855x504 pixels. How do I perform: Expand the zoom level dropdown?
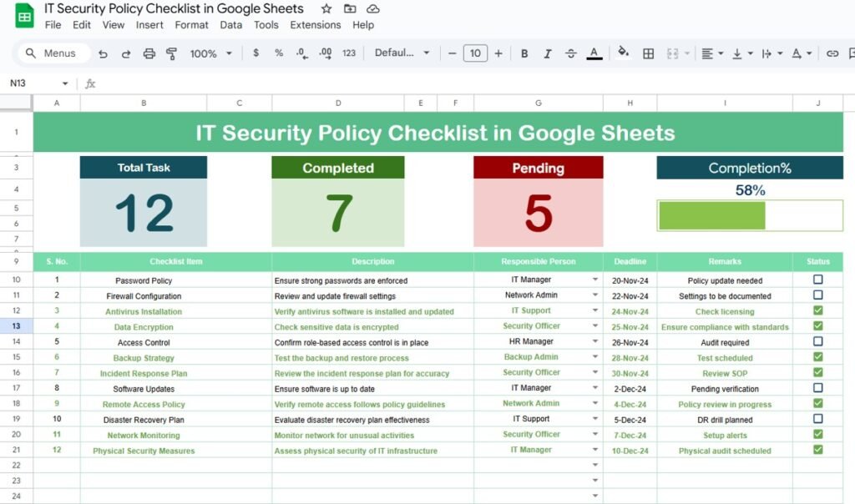210,53
